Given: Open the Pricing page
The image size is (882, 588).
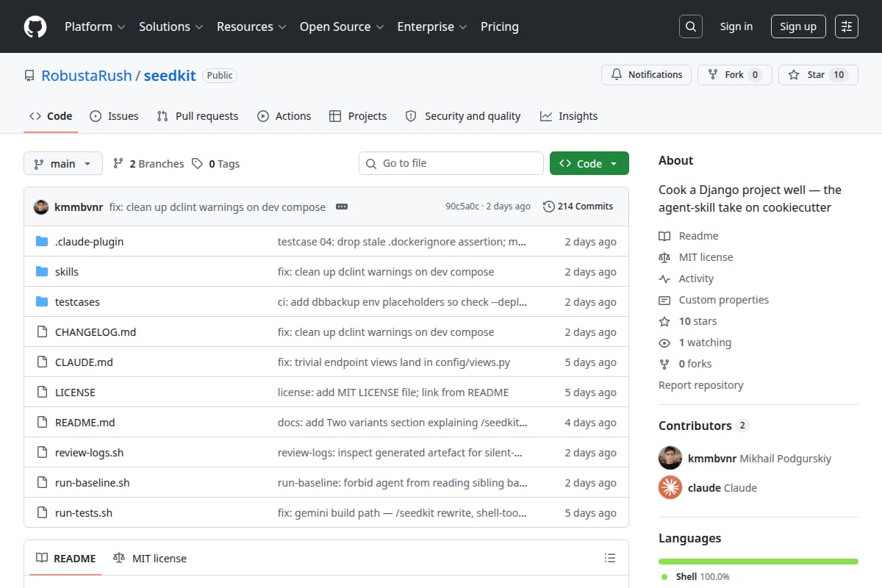Looking at the screenshot, I should (x=500, y=26).
